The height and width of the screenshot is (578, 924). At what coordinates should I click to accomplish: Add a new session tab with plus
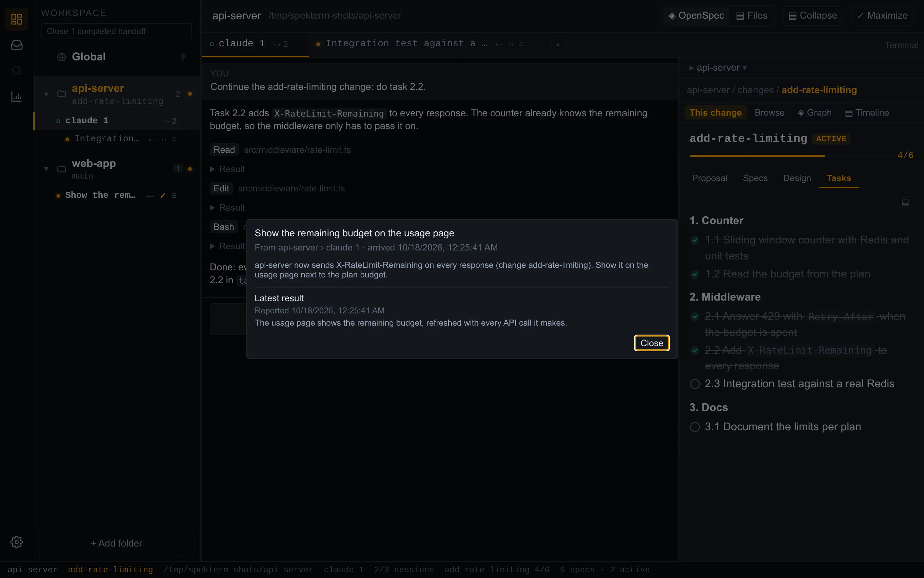coord(558,45)
